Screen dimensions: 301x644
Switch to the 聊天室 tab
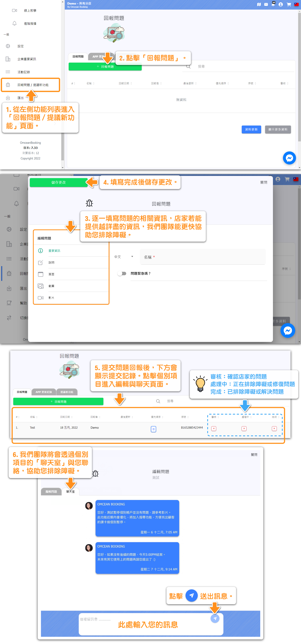(x=70, y=491)
